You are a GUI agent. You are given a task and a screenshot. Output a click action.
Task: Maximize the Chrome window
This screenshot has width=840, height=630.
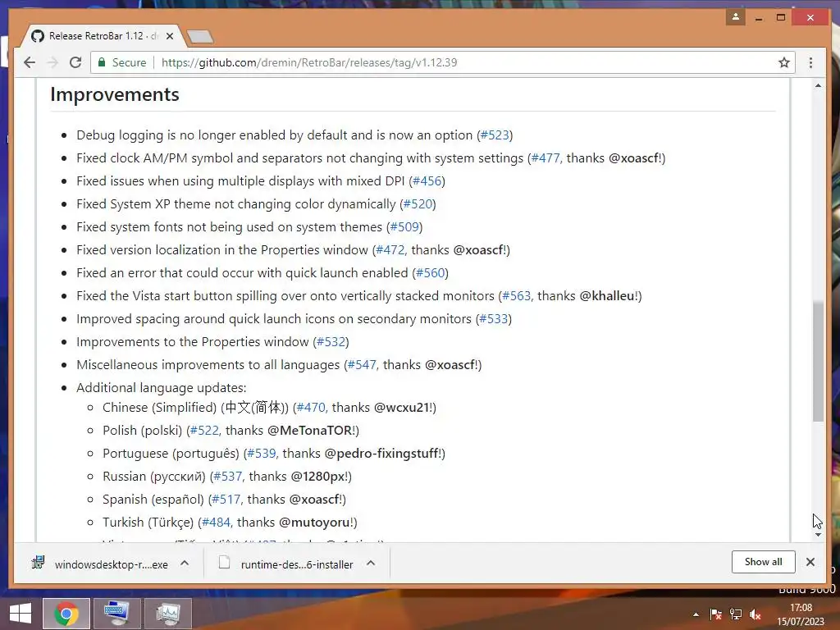pos(781,18)
